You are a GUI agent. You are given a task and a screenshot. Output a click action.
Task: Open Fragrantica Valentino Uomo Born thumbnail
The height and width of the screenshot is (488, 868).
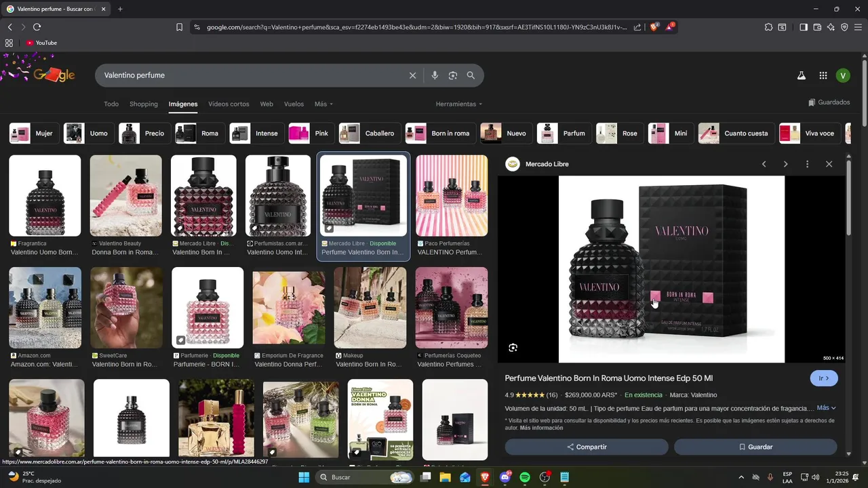coord(45,196)
